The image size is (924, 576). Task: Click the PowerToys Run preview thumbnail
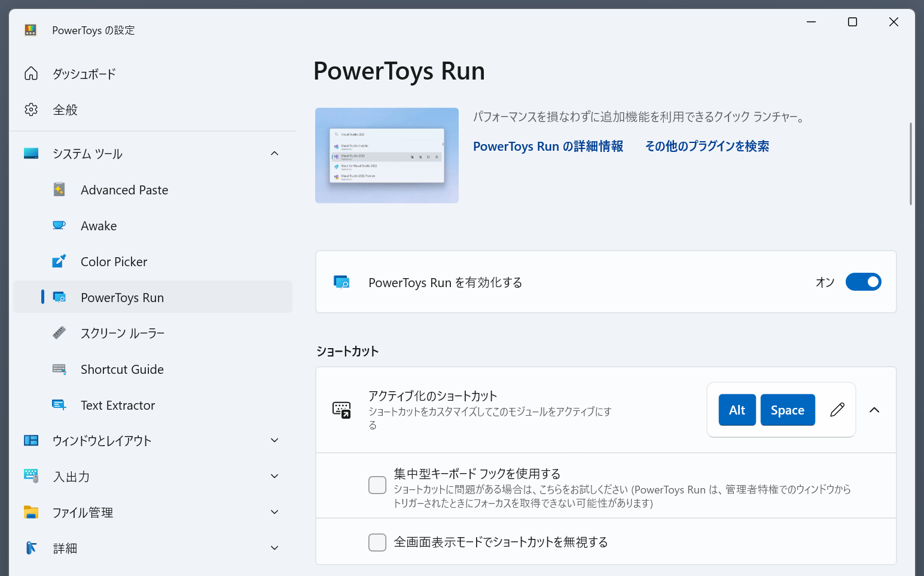[x=387, y=156]
